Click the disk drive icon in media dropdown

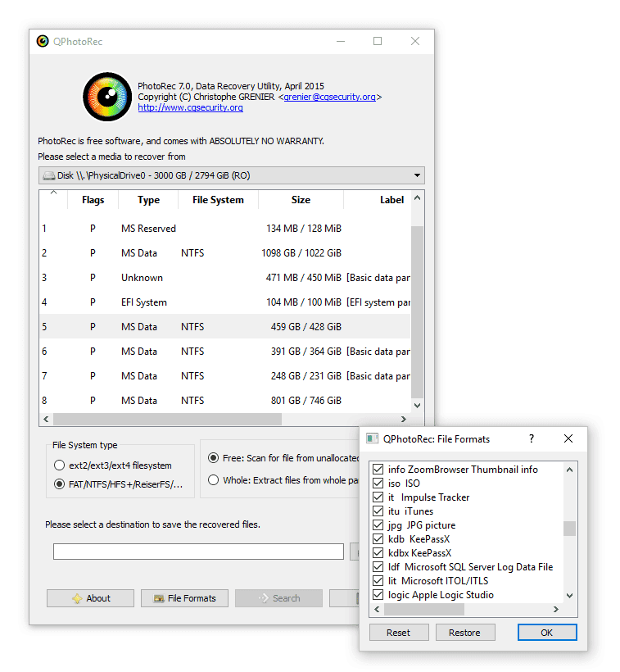click(48, 175)
